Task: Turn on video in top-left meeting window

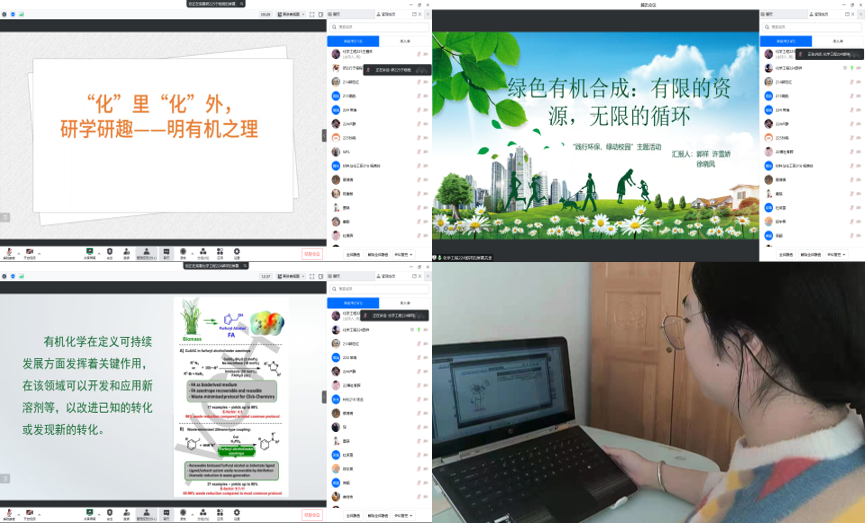Action: click(29, 251)
